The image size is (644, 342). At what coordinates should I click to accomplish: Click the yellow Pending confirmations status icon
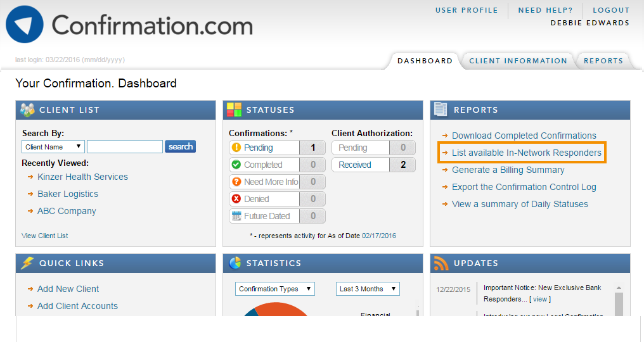click(x=236, y=148)
